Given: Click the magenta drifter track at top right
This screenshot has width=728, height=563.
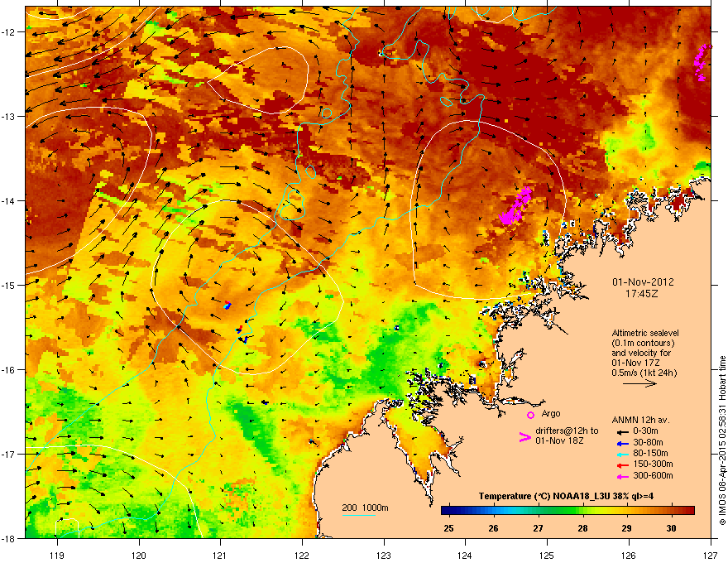Looking at the screenshot, I should pyautogui.click(x=702, y=63).
